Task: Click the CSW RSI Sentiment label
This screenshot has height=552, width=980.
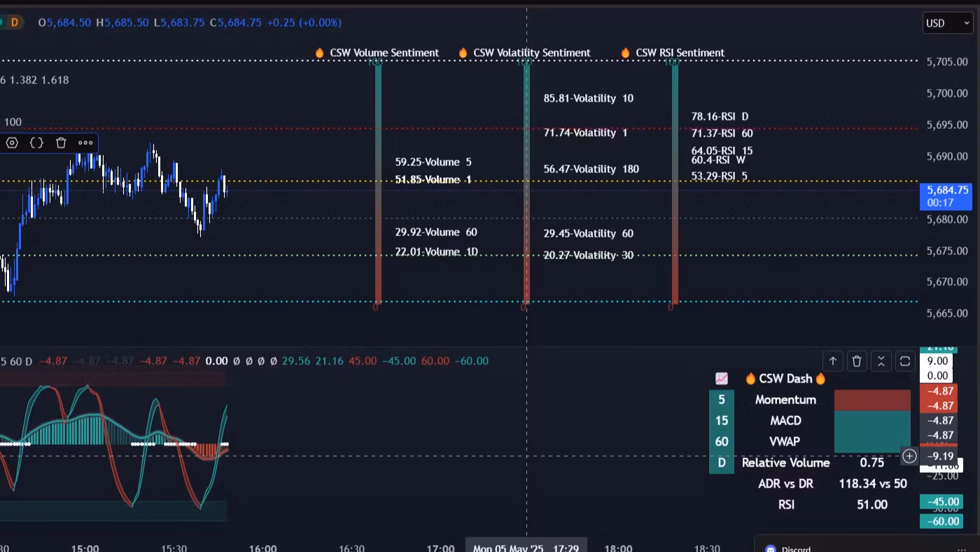Action: click(679, 53)
